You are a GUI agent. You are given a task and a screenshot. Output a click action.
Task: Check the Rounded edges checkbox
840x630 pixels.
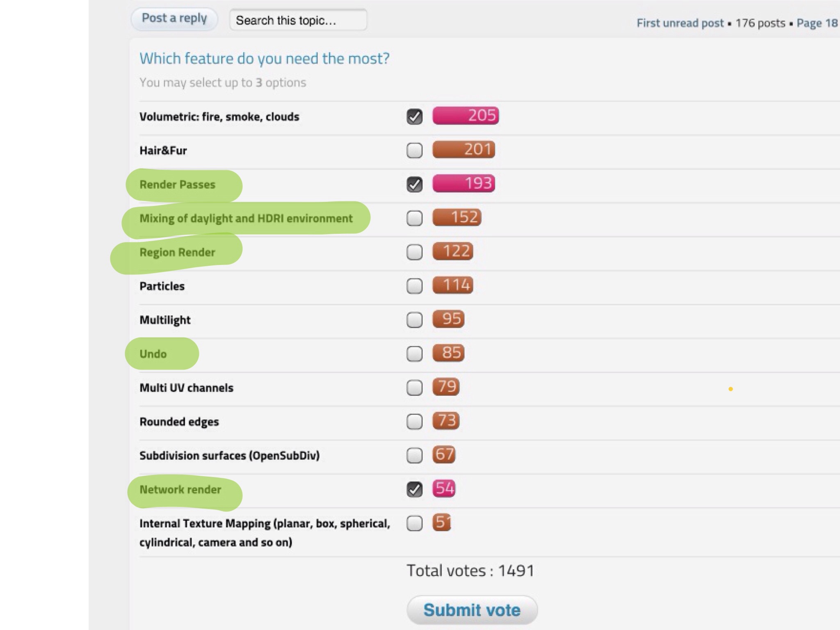pyautogui.click(x=414, y=421)
